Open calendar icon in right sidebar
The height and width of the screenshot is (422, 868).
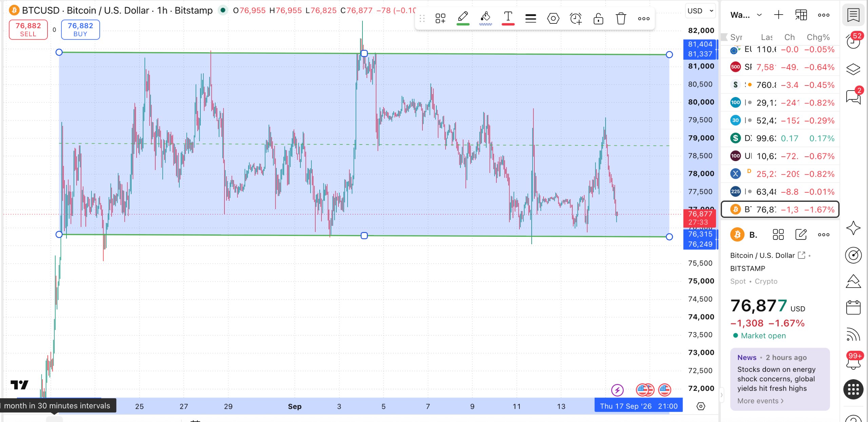853,308
